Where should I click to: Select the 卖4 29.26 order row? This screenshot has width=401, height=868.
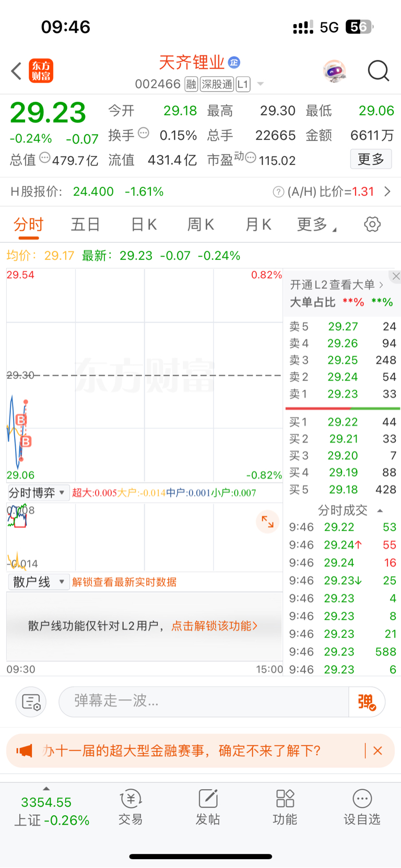[343, 343]
